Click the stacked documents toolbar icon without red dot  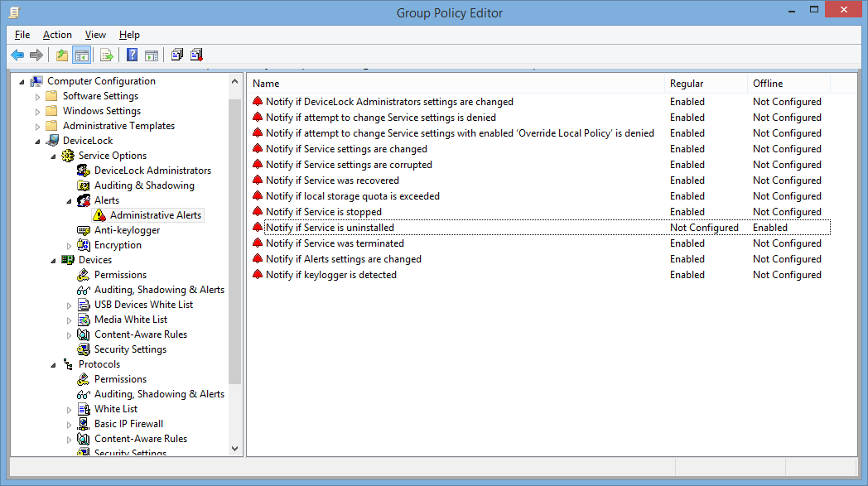point(177,55)
